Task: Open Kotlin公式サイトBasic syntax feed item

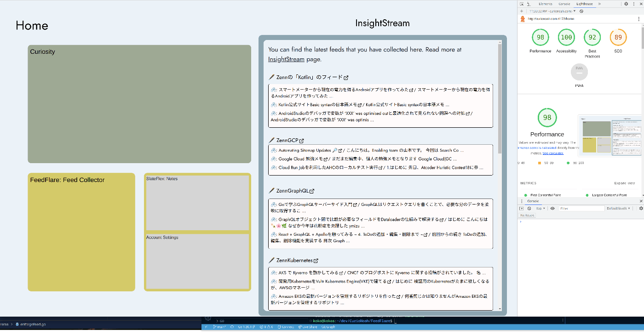Action: (320, 105)
